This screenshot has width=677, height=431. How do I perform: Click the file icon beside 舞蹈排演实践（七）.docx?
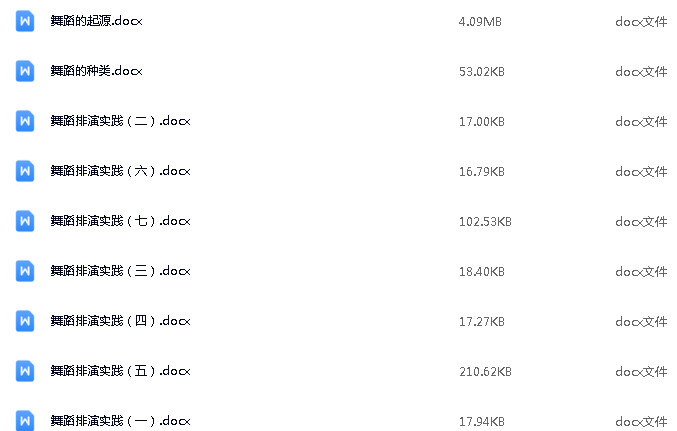(x=25, y=221)
